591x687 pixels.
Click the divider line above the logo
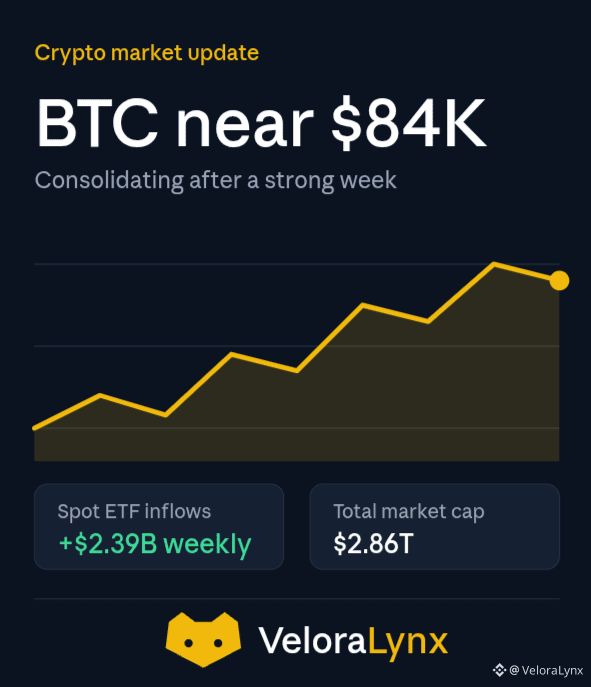click(x=297, y=598)
